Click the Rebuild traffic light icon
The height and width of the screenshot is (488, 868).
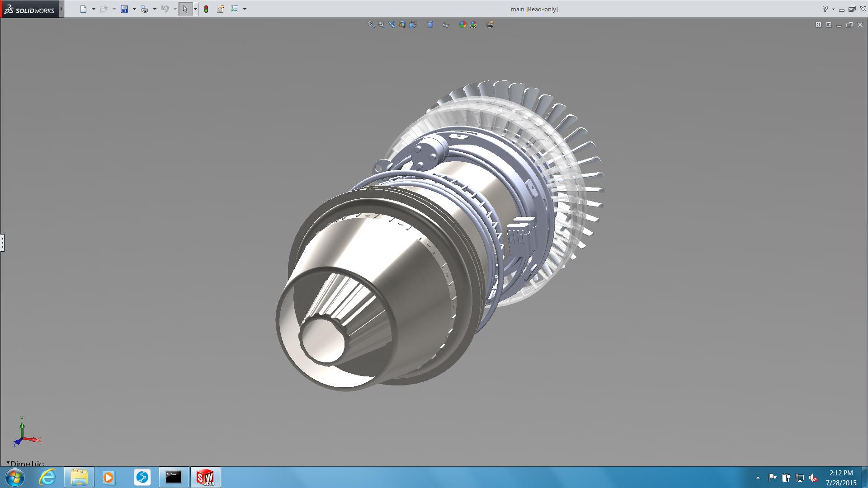pyautogui.click(x=206, y=9)
